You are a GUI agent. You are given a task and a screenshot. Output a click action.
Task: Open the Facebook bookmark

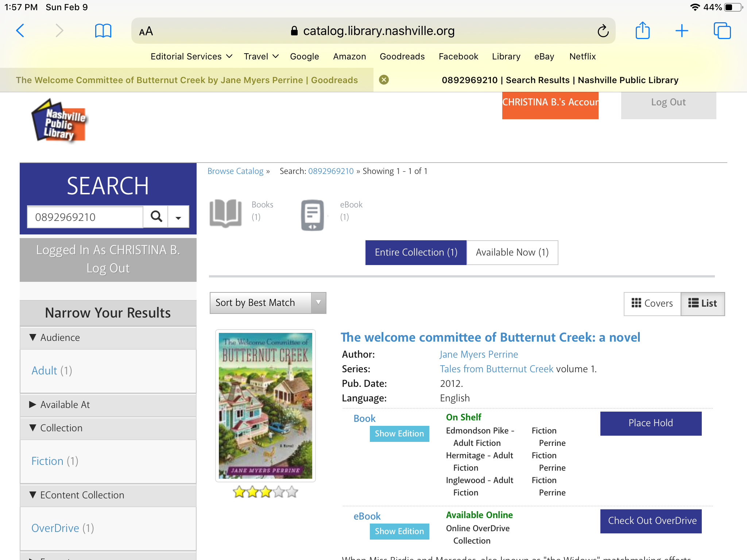tap(458, 57)
